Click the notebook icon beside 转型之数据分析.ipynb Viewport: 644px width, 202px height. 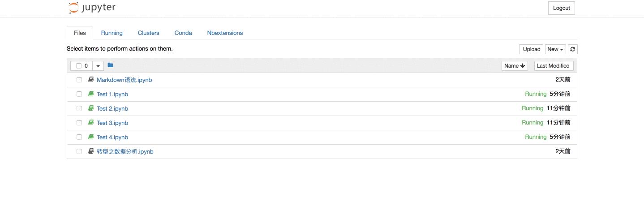tap(91, 151)
